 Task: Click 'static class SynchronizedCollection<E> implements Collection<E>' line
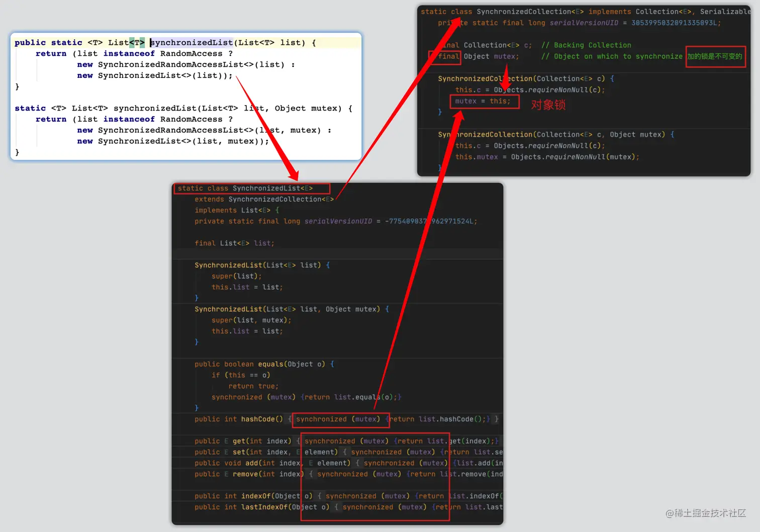point(586,12)
